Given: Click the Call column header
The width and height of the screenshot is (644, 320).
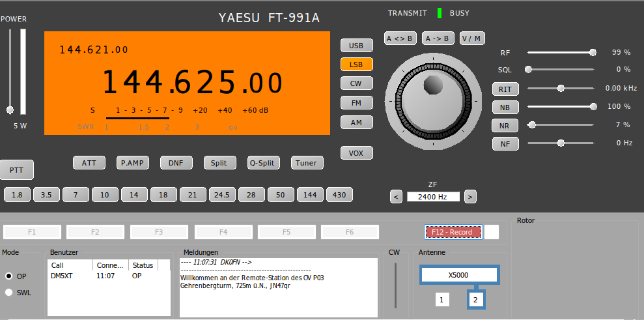Looking at the screenshot, I should (70, 265).
